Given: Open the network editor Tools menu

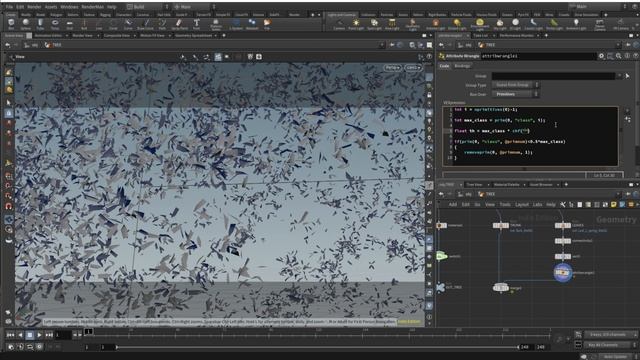Looking at the screenshot, I should [505, 204].
